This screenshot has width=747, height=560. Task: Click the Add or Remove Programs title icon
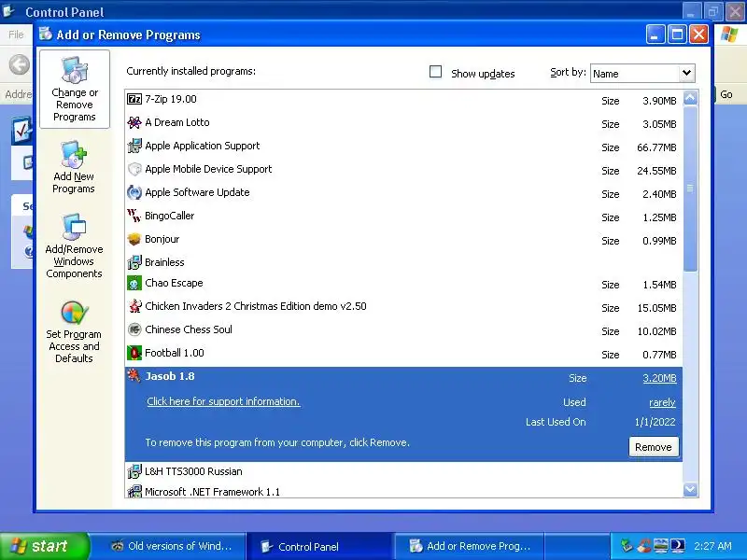pos(46,35)
